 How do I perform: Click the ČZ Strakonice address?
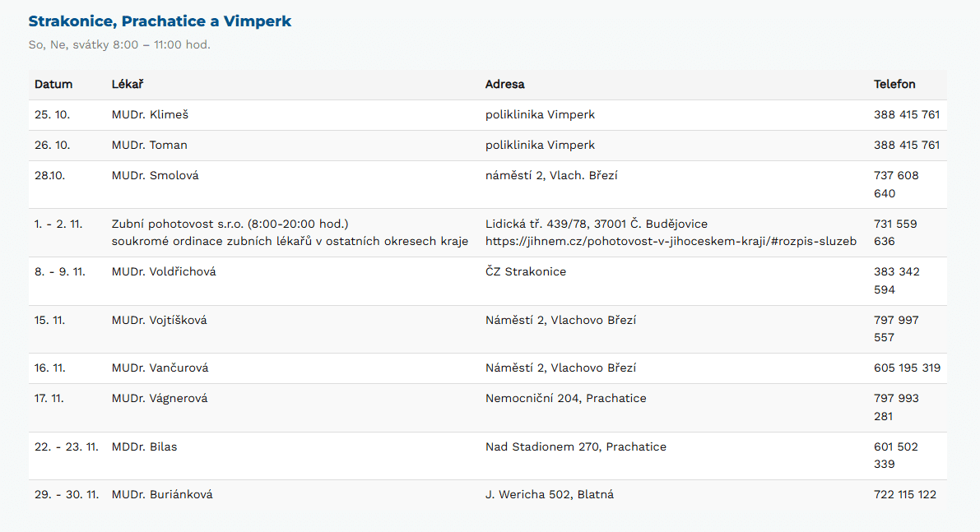(x=525, y=272)
